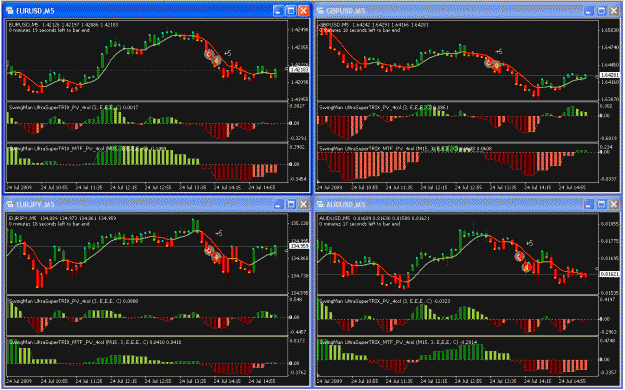The width and height of the screenshot is (625, 390).
Task: Click the upper gray trade marker in AUDUSD chart
Action: 519,256
